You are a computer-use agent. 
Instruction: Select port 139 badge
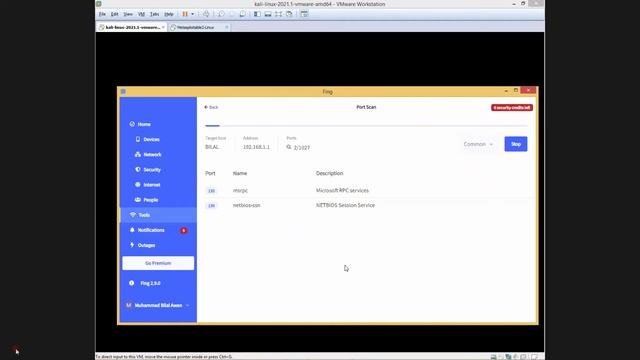click(211, 206)
